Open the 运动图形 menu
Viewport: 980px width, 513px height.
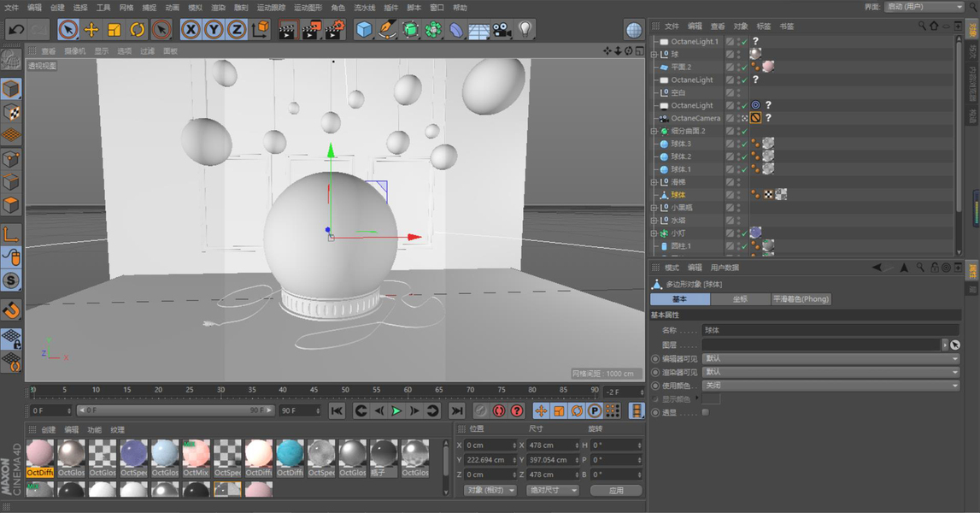[x=308, y=8]
